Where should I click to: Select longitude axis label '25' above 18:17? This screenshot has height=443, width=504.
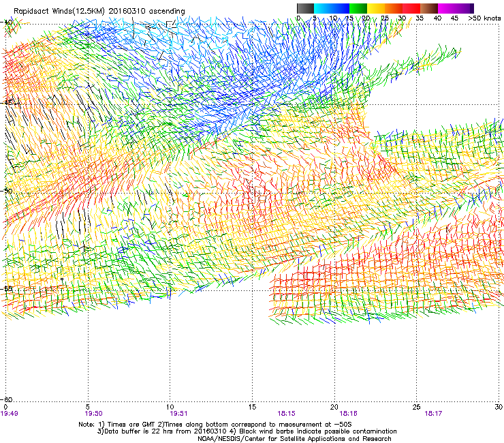point(416,407)
